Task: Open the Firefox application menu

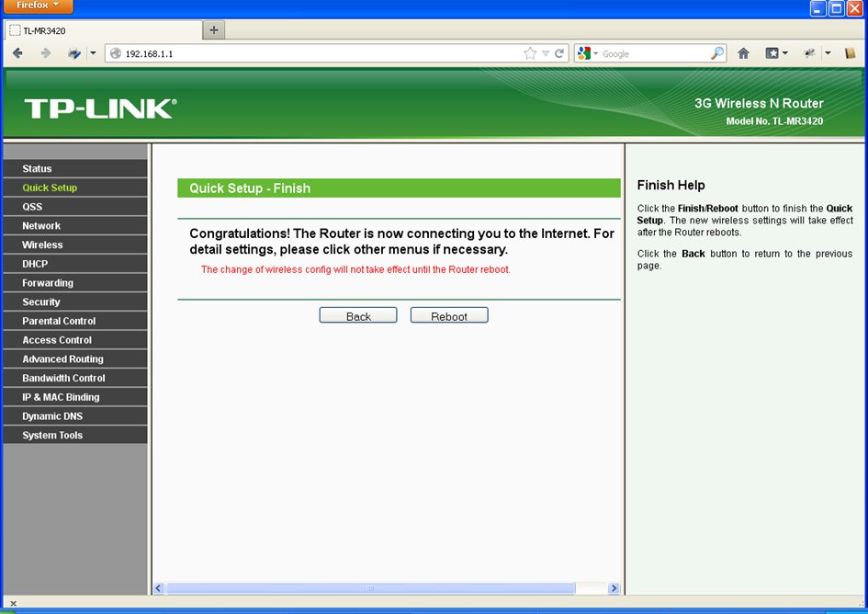Action: coord(38,6)
